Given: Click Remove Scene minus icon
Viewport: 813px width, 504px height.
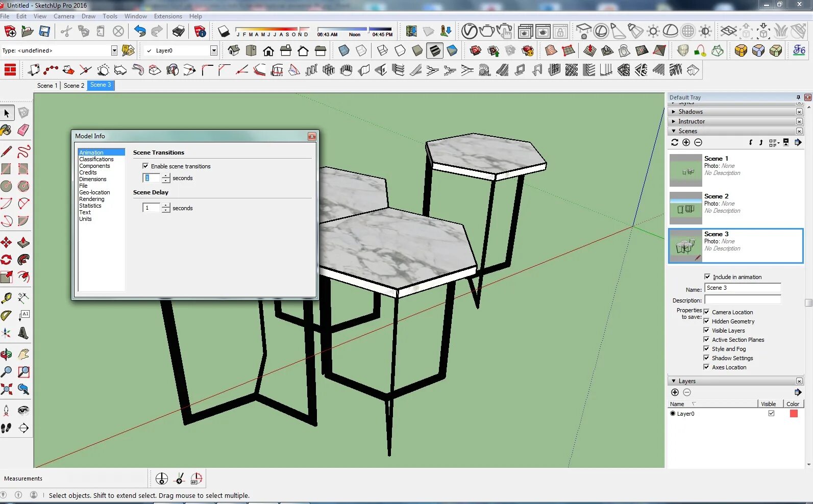Looking at the screenshot, I should [698, 143].
